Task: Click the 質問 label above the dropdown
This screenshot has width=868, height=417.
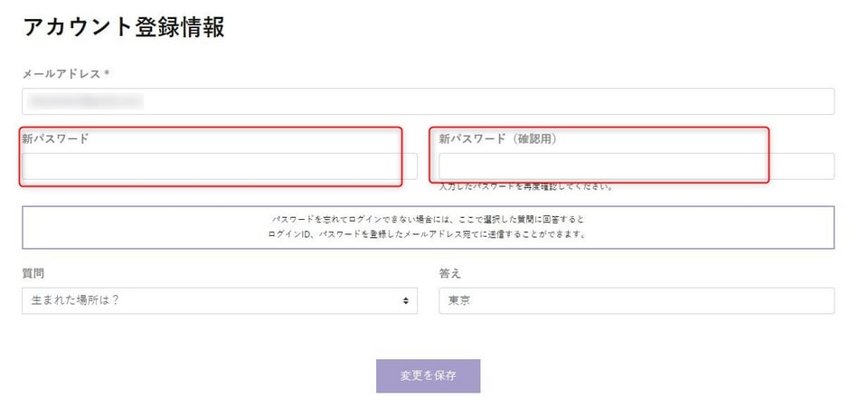Action: (x=33, y=273)
